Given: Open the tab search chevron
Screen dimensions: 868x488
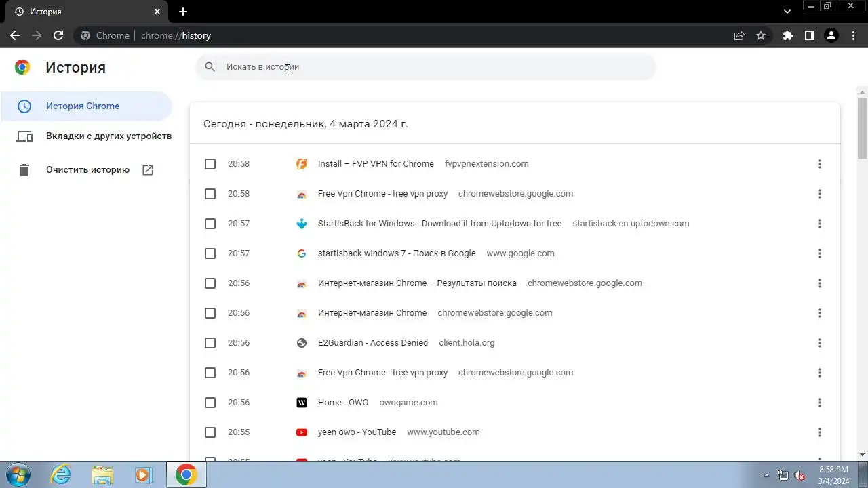Looking at the screenshot, I should click(787, 12).
